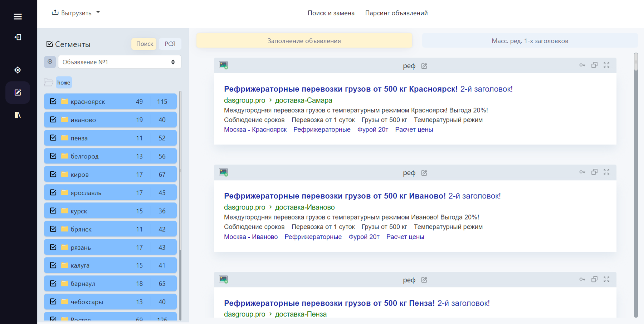644x324 pixels.
Task: Toggle the белгород segment checkbox
Action: coord(53,156)
